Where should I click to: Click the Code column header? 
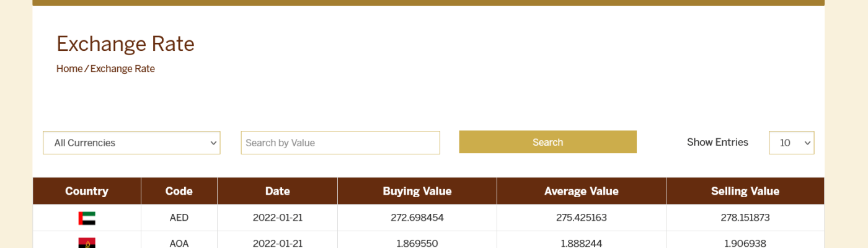point(179,191)
